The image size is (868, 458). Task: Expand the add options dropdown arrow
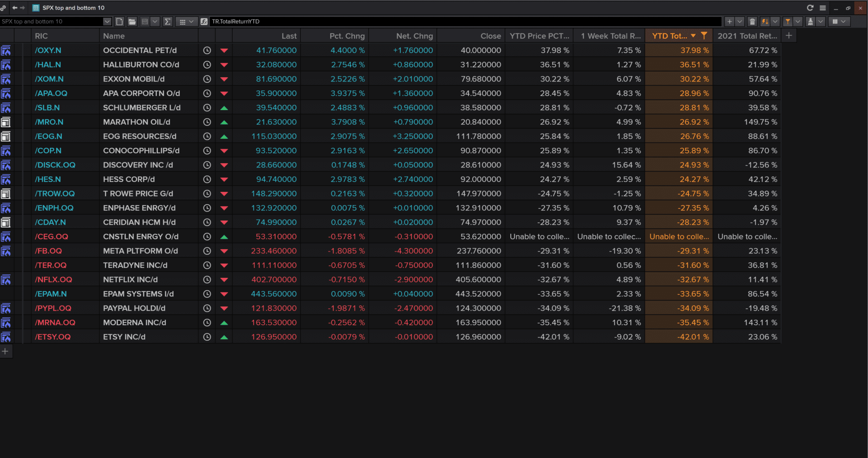pyautogui.click(x=740, y=21)
